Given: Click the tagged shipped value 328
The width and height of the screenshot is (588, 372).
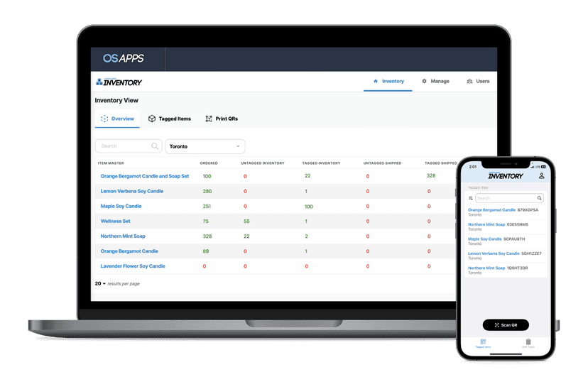Looking at the screenshot, I should pyautogui.click(x=431, y=175).
